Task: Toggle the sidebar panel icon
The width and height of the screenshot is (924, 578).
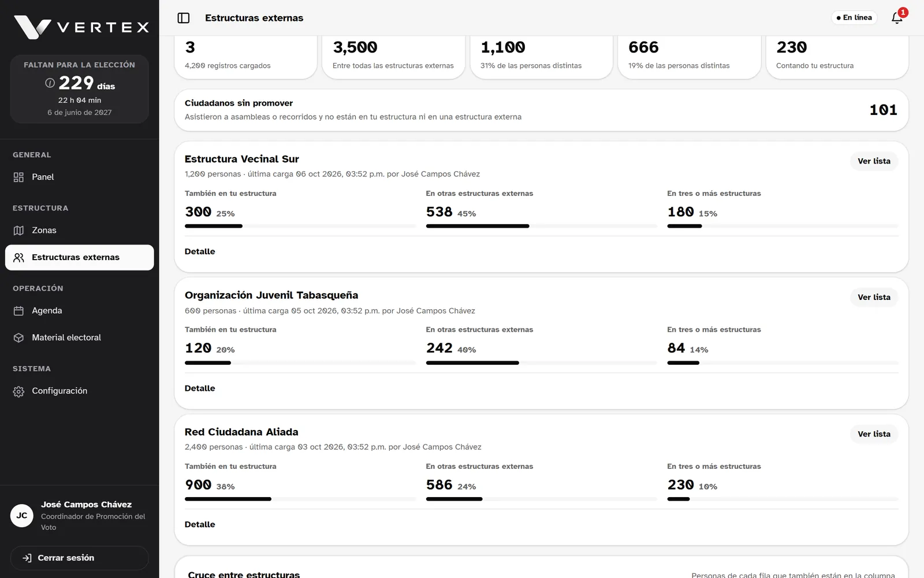Action: click(x=184, y=18)
